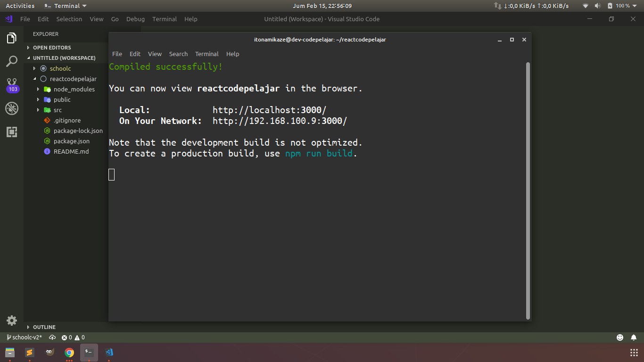The width and height of the screenshot is (644, 362).
Task: Expand the node_modules folder arrow
Action: click(38, 89)
